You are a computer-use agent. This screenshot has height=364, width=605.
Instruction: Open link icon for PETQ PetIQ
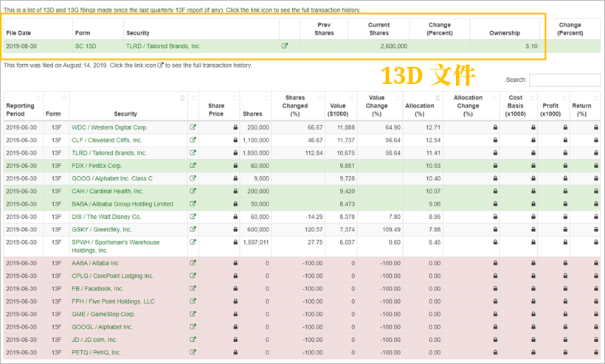[193, 351]
